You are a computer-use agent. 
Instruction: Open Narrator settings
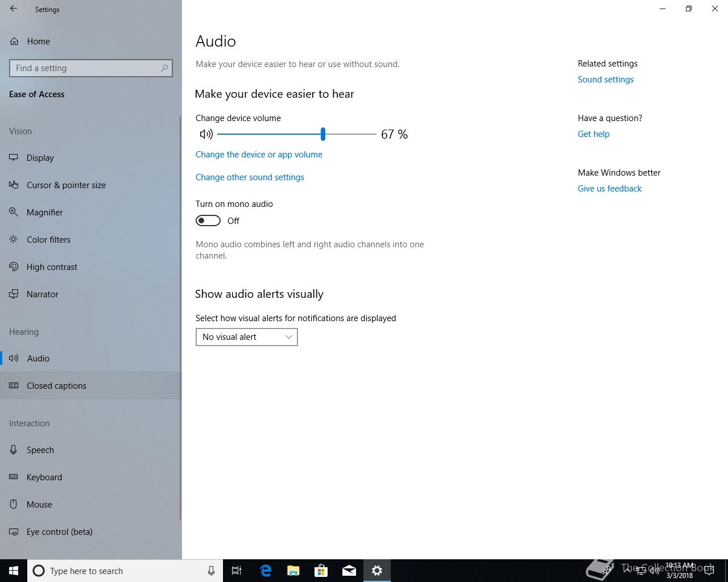[91, 294]
